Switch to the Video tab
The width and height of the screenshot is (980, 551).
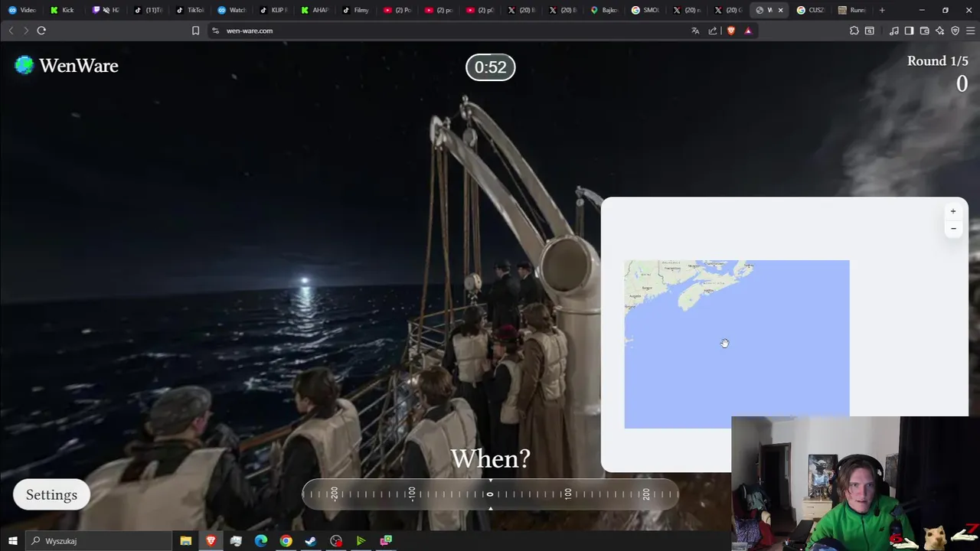click(x=23, y=10)
